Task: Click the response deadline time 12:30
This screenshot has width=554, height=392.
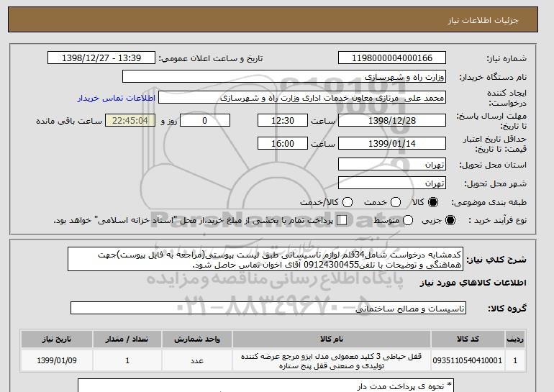Action: point(283,120)
